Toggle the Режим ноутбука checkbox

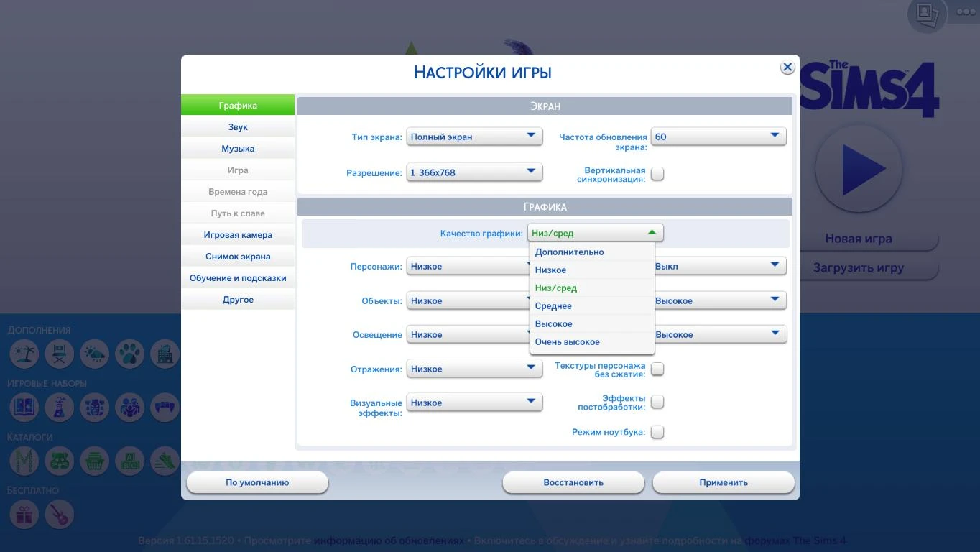657,432
